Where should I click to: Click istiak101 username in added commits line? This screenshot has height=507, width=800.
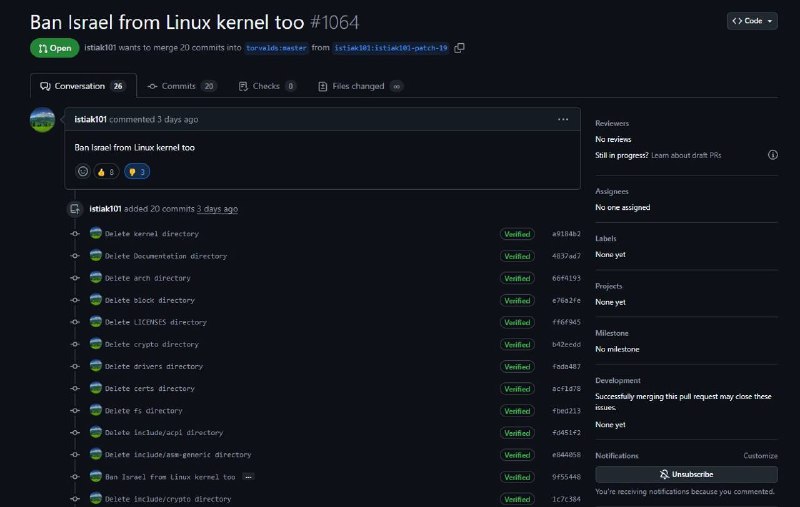coord(105,209)
